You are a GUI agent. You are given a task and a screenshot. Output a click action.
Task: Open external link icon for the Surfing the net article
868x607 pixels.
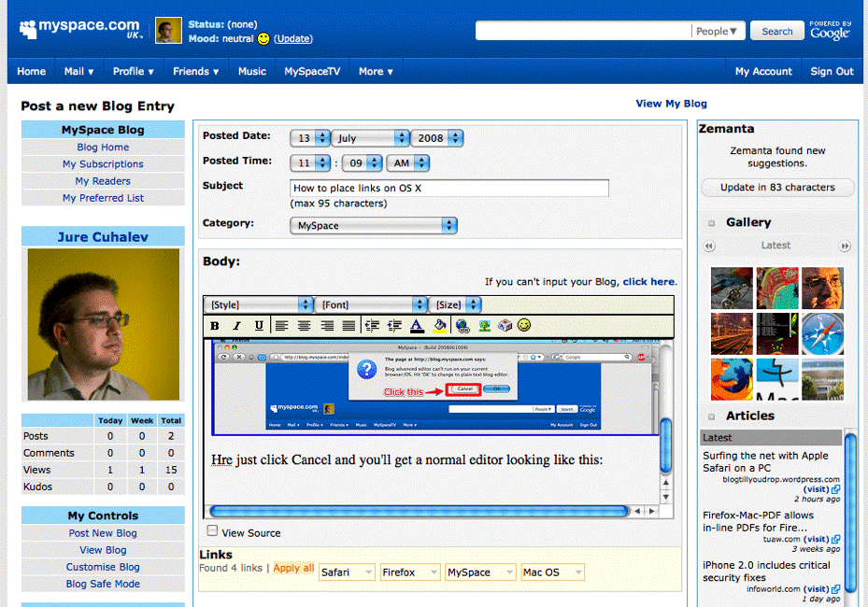point(835,489)
